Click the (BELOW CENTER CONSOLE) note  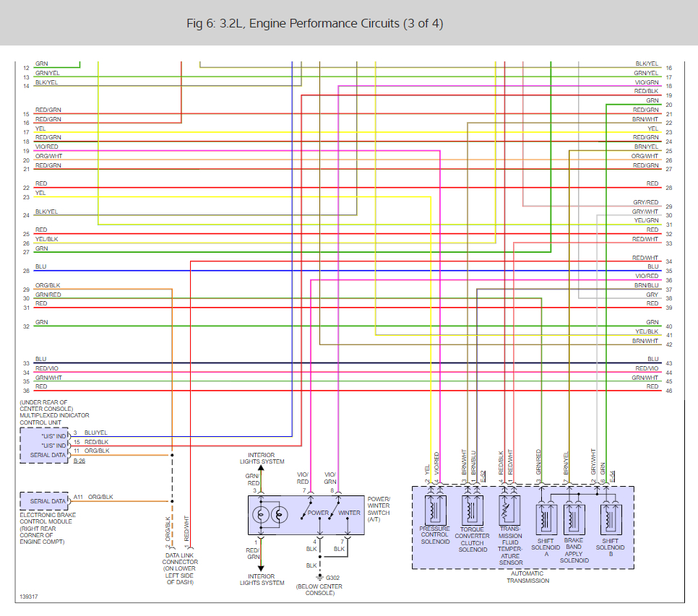coord(319,590)
